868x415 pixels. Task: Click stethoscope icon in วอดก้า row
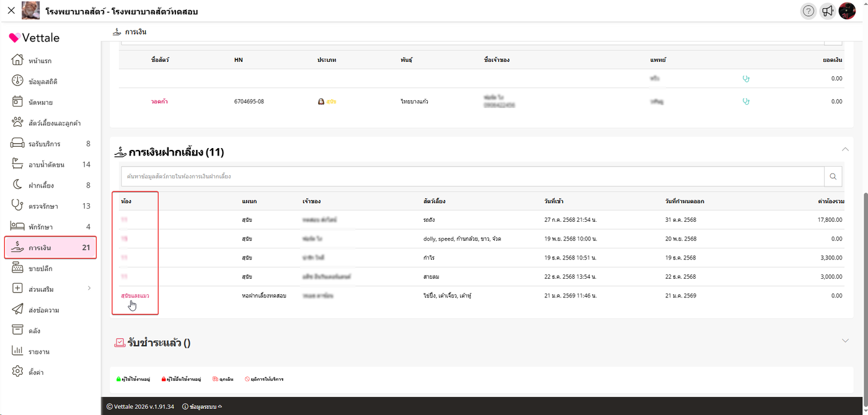pos(746,102)
